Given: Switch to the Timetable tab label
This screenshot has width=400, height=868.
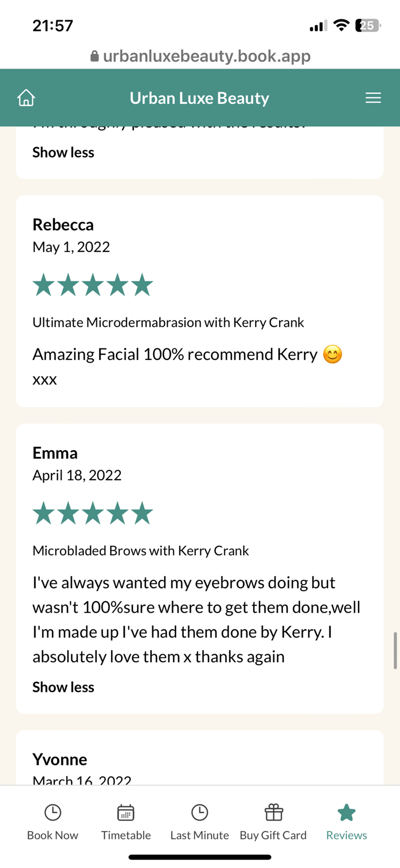Looking at the screenshot, I should 126,835.
